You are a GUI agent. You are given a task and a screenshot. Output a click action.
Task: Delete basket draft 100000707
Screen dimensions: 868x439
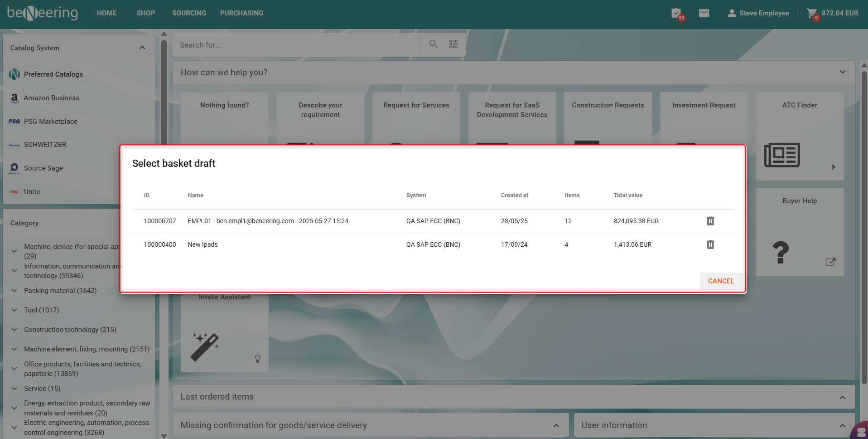(710, 221)
